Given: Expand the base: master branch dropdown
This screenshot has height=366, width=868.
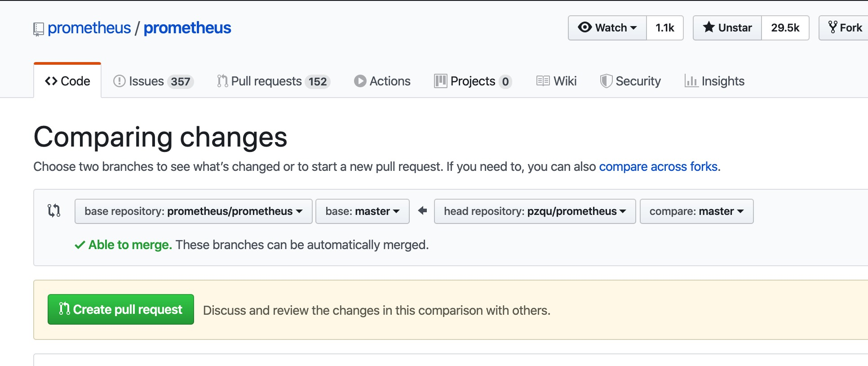Looking at the screenshot, I should pos(363,211).
